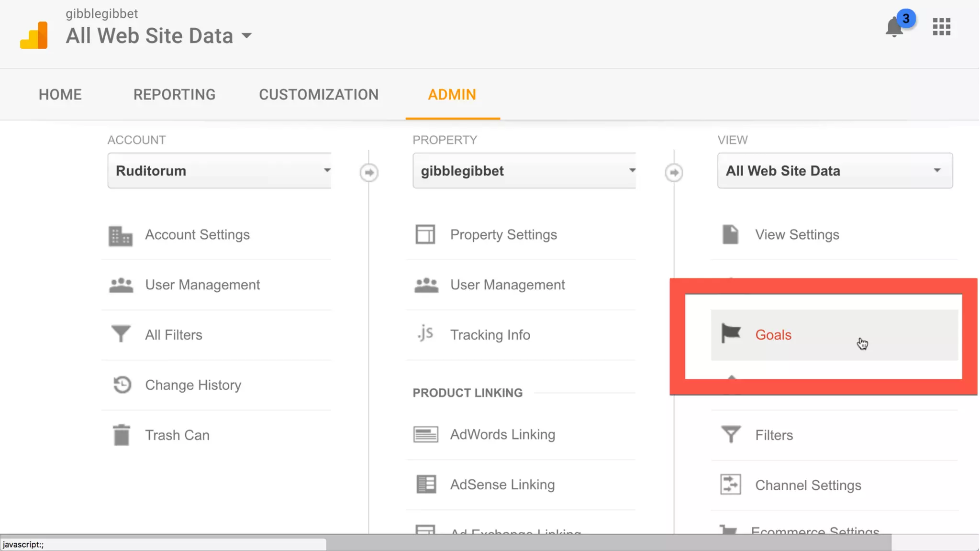Click the Google Analytics logo icon
Screen dimensions: 980x551
pos(34,35)
